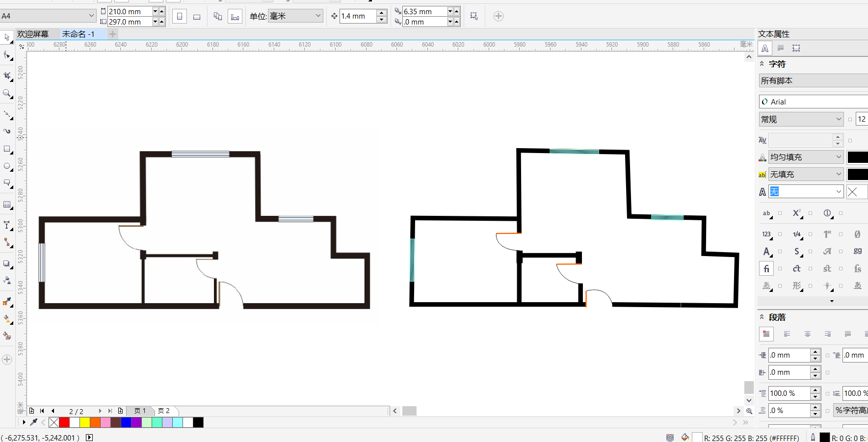
Task: Select the Zoom tool in the toolbox
Action: point(7,93)
